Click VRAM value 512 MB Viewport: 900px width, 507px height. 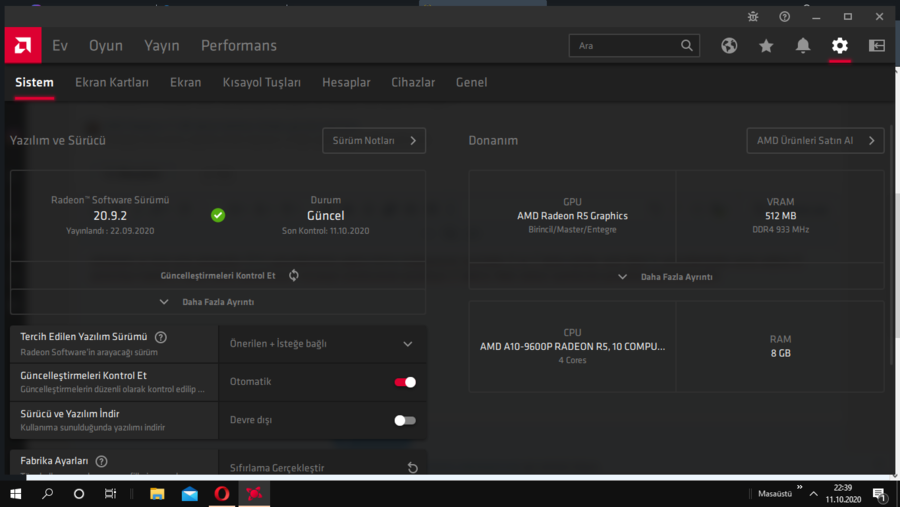pyautogui.click(x=781, y=216)
